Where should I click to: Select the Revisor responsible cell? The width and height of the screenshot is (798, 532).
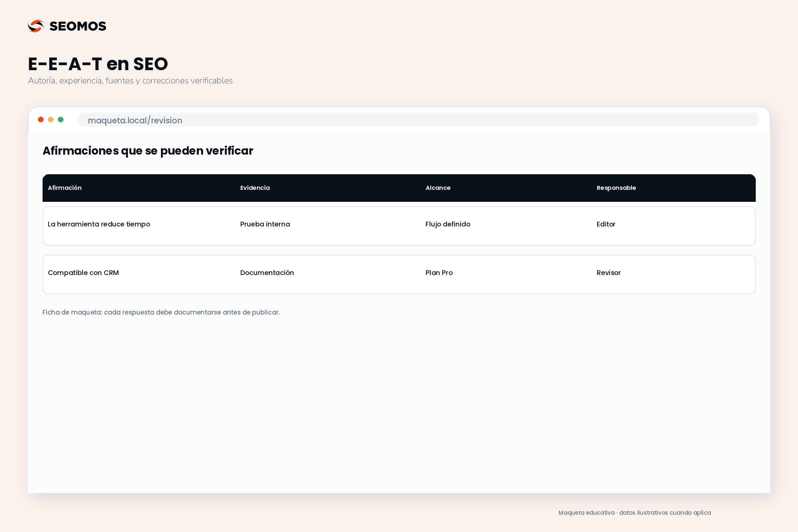pyautogui.click(x=608, y=272)
